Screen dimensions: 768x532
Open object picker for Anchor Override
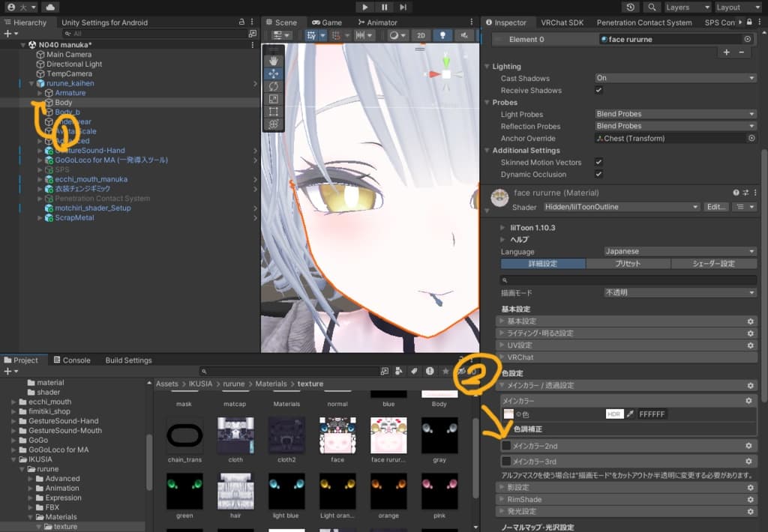[751, 139]
